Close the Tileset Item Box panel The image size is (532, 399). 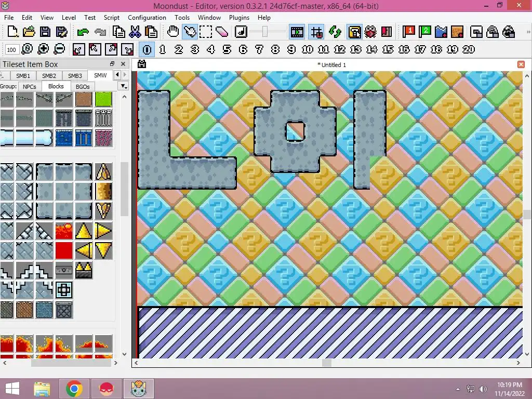coord(123,64)
